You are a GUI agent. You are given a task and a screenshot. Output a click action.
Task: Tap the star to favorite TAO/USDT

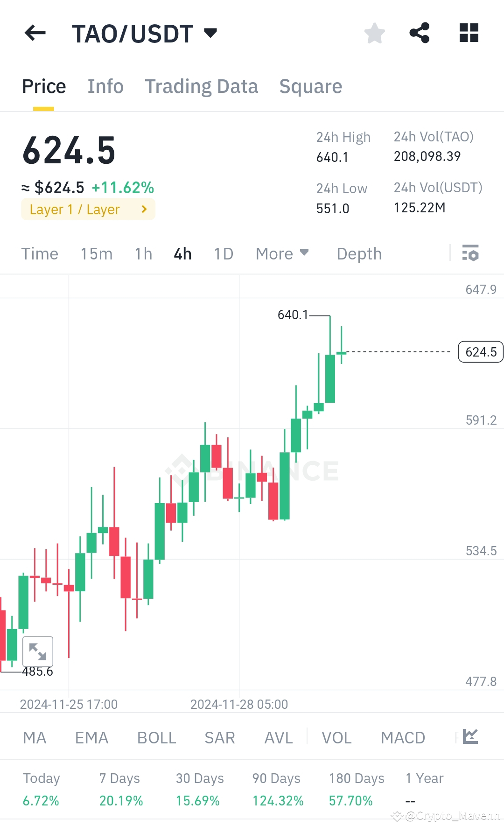(375, 32)
